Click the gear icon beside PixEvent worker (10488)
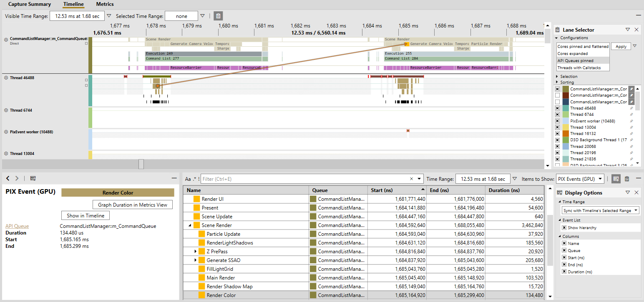 (x=6, y=132)
